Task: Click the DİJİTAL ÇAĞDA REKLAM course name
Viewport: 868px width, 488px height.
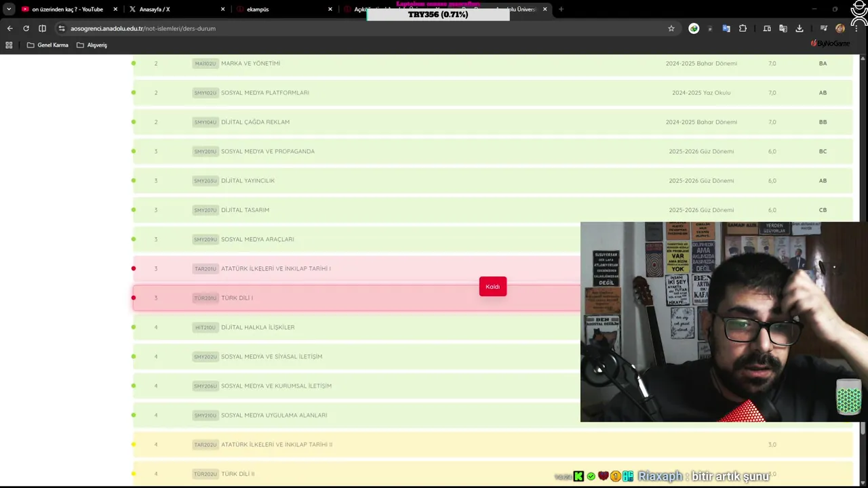Action: 255,122
